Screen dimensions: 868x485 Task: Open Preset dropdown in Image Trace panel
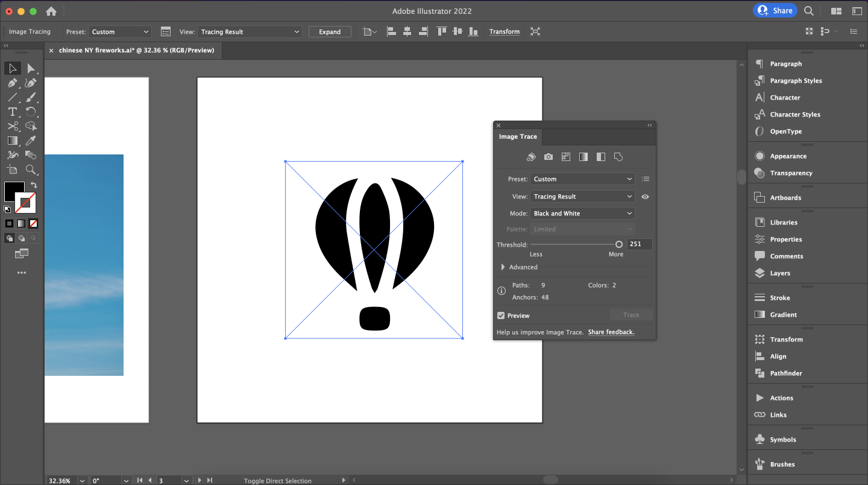pyautogui.click(x=583, y=179)
